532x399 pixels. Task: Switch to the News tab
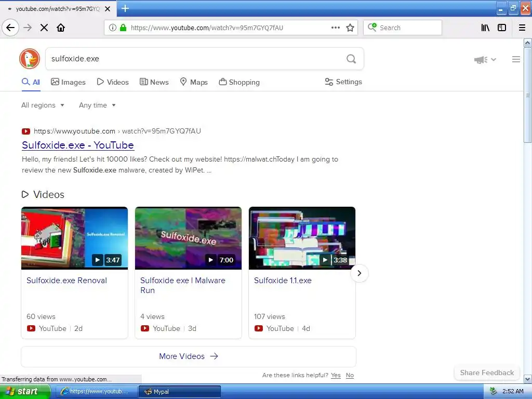[x=154, y=82]
